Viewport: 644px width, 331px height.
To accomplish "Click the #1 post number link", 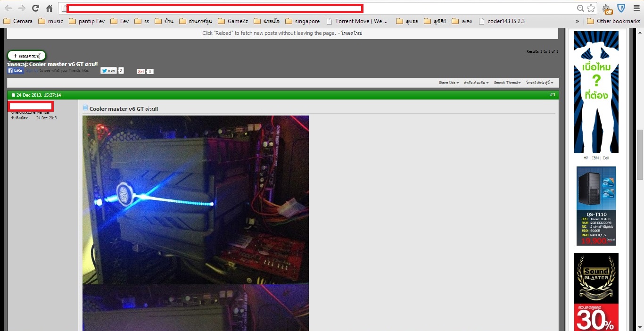I will (553, 95).
